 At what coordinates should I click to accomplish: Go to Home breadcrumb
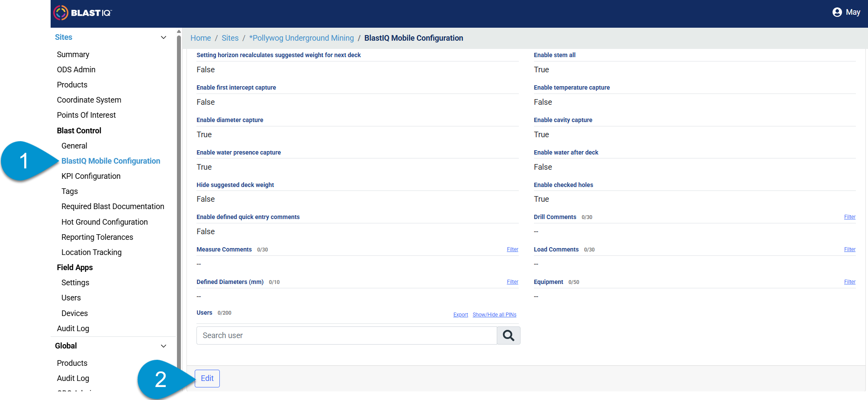coord(201,38)
